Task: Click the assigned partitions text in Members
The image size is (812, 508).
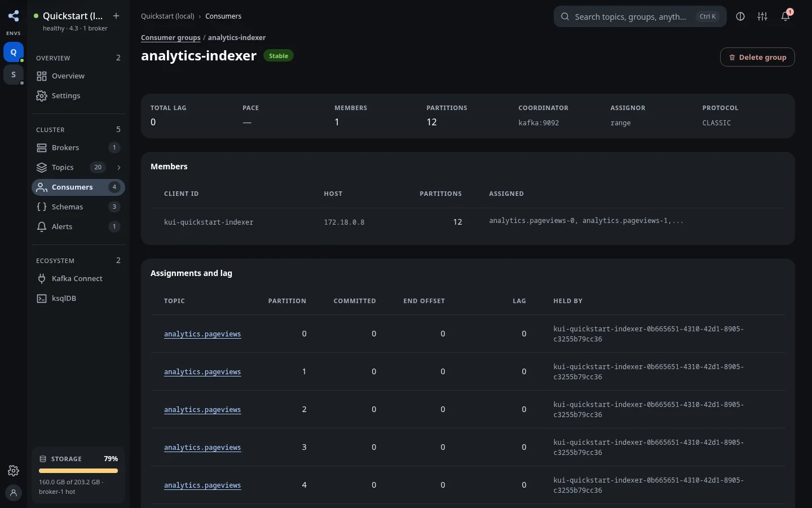Action: click(586, 221)
